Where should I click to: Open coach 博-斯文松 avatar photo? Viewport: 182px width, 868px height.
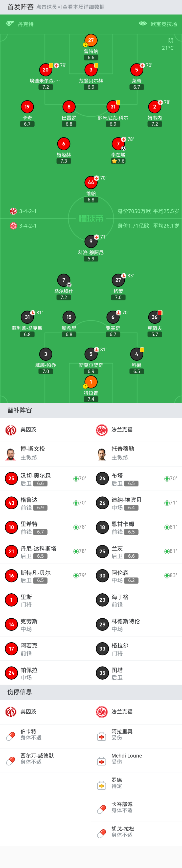(11, 454)
